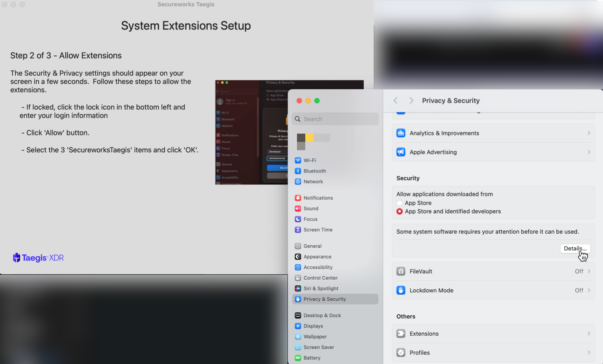Click the Details... button
The width and height of the screenshot is (603, 364).
point(575,248)
